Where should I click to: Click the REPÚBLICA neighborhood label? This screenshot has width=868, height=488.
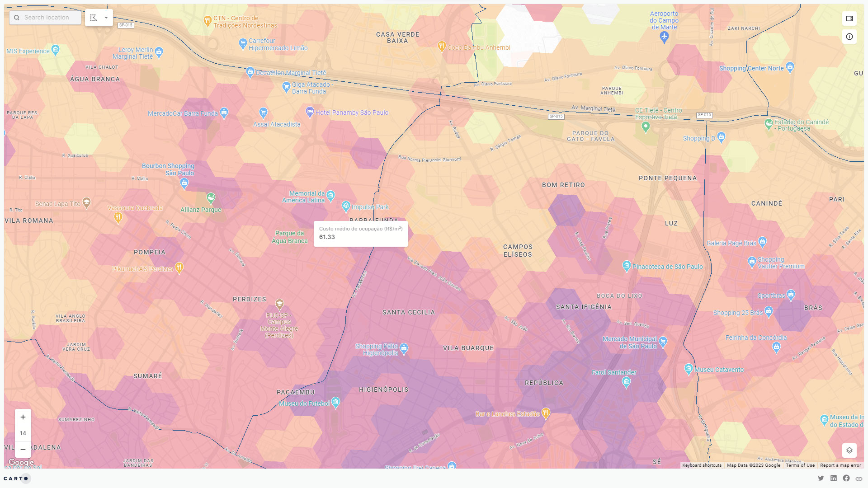point(544,383)
